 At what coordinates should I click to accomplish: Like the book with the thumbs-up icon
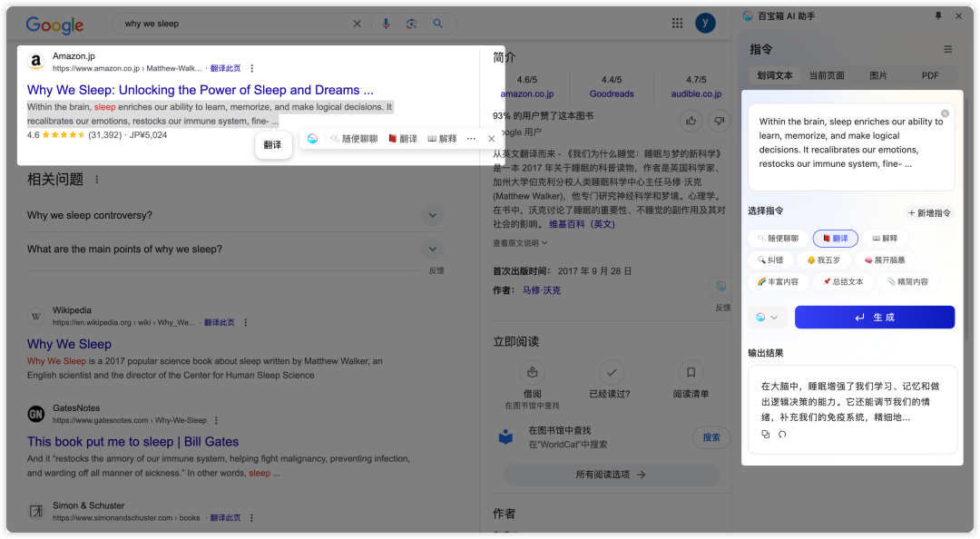coord(691,121)
